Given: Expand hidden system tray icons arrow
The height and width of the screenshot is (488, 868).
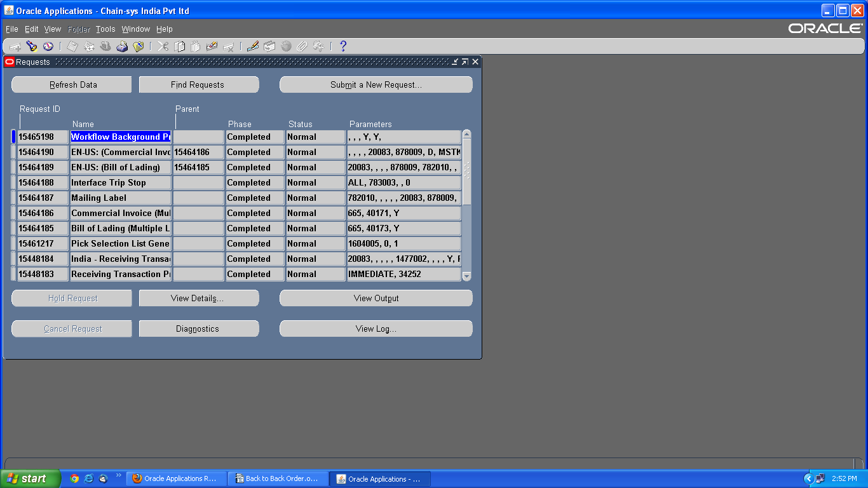Looking at the screenshot, I should (808, 478).
